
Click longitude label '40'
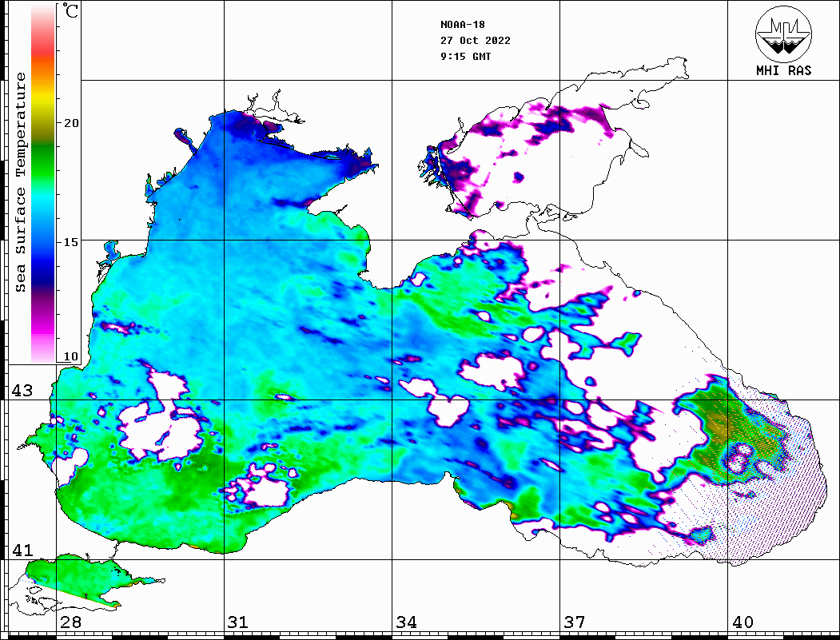click(742, 622)
